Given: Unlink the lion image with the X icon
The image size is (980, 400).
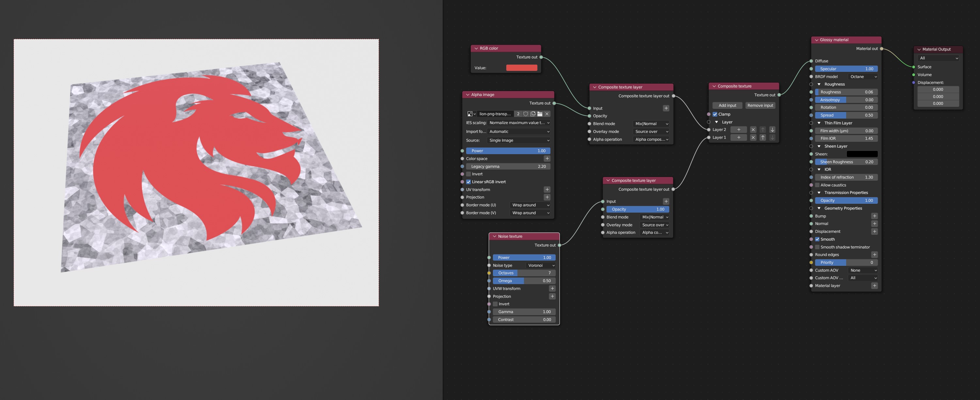Looking at the screenshot, I should click(x=547, y=114).
